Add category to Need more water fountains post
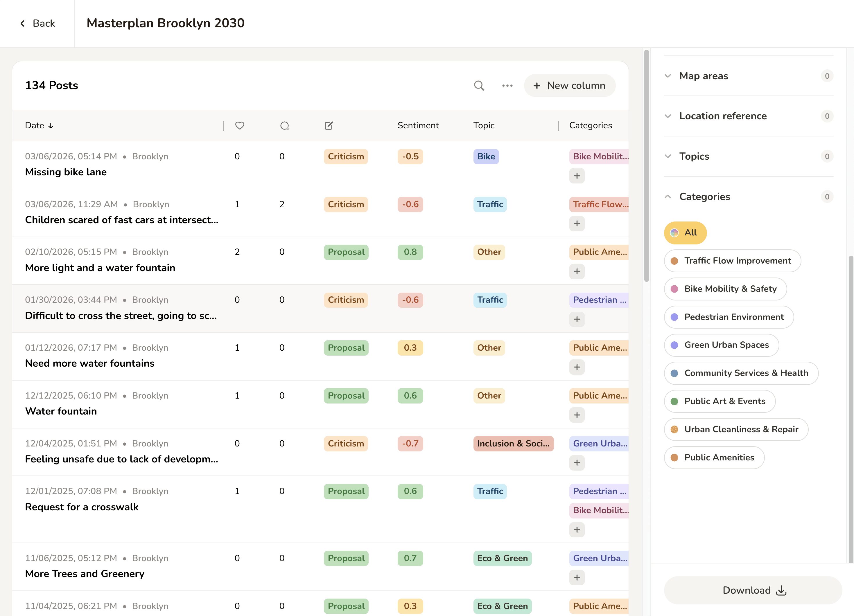This screenshot has width=854, height=616. [x=577, y=367]
